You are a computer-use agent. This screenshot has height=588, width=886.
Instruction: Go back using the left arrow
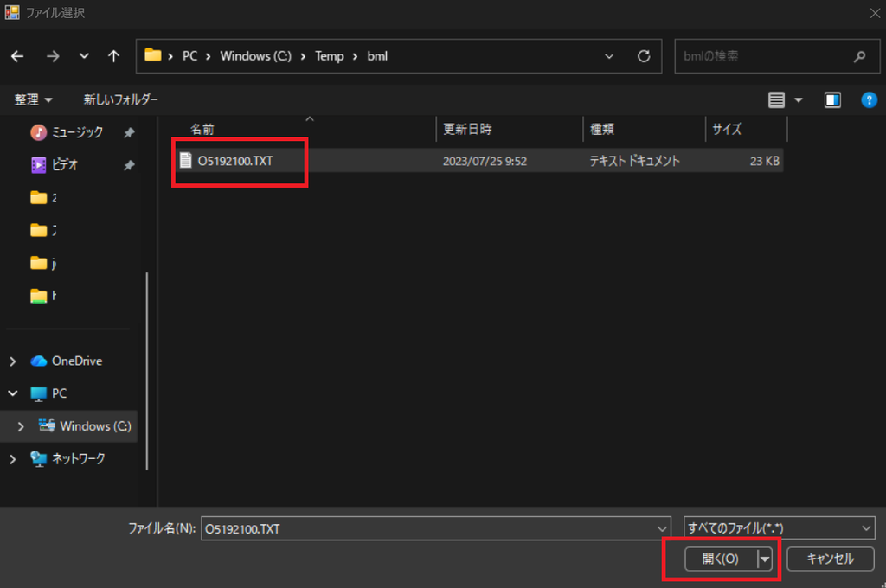(17, 56)
